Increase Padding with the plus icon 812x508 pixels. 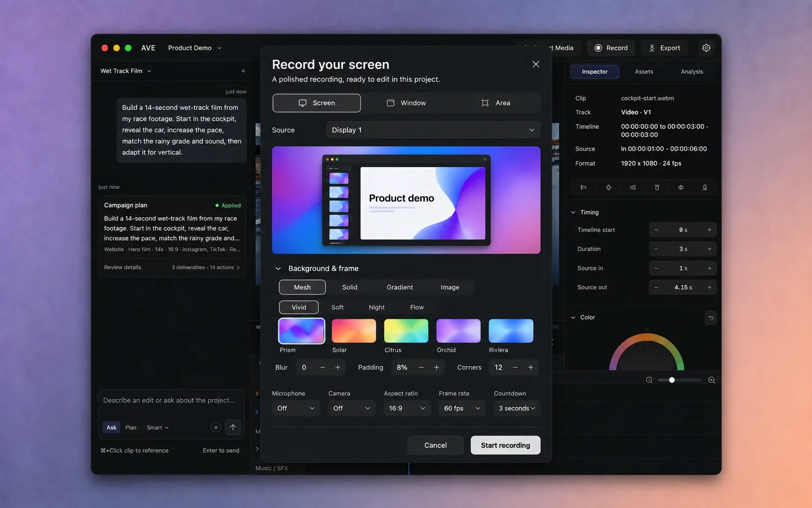437,367
